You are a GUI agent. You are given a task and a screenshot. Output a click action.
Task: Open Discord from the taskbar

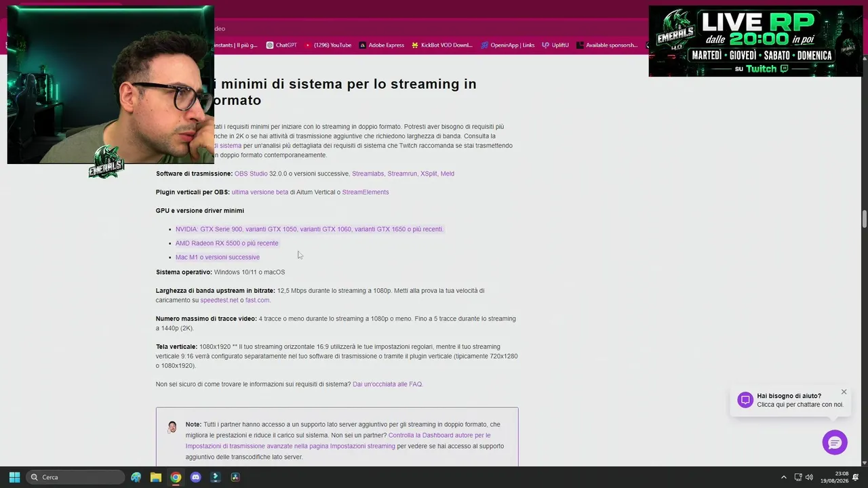tap(196, 477)
